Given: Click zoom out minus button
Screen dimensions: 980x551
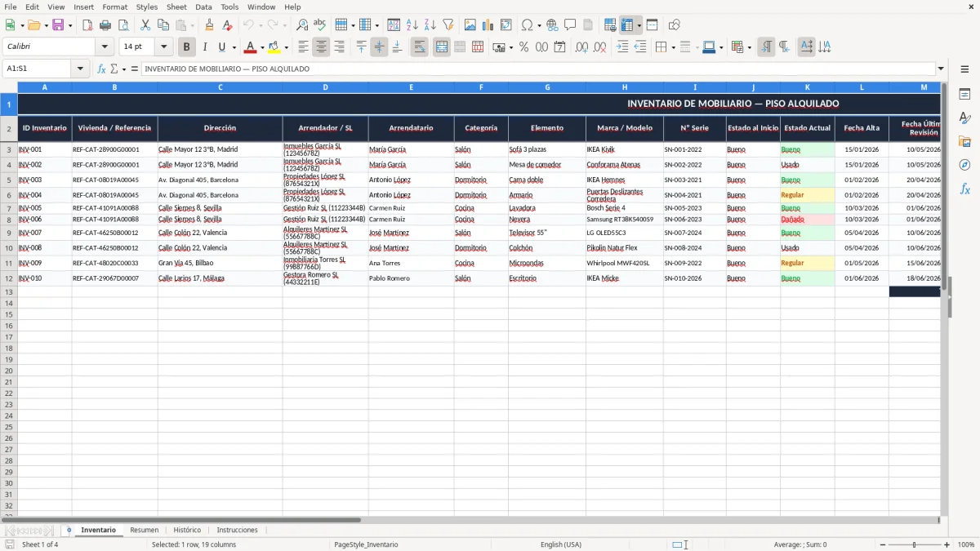Looking at the screenshot, I should [x=883, y=544].
